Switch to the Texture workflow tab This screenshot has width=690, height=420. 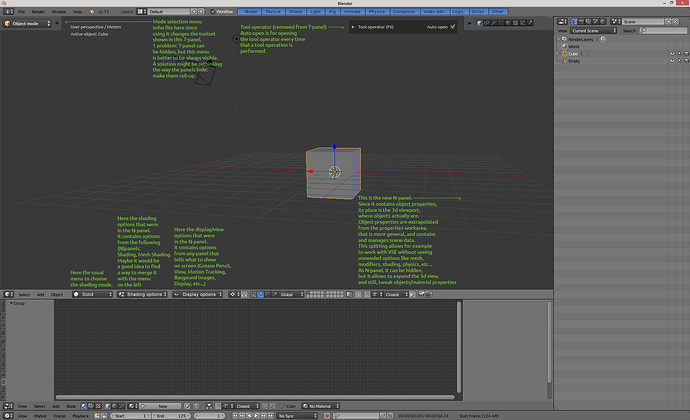(273, 11)
